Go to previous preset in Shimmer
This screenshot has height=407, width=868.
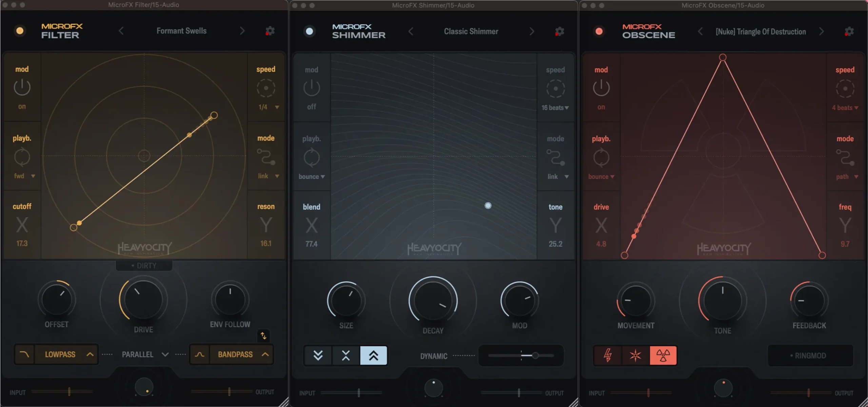[411, 32]
